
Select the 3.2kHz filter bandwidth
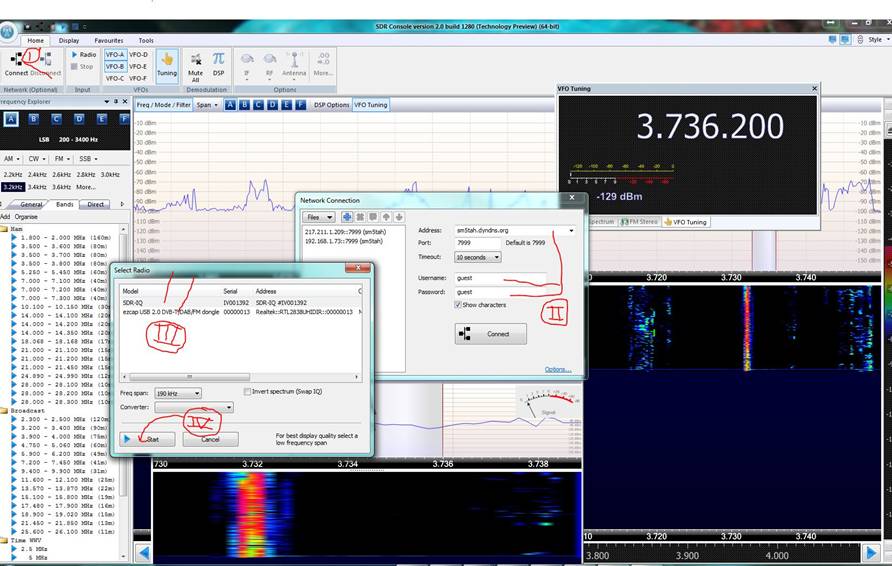pos(13,187)
